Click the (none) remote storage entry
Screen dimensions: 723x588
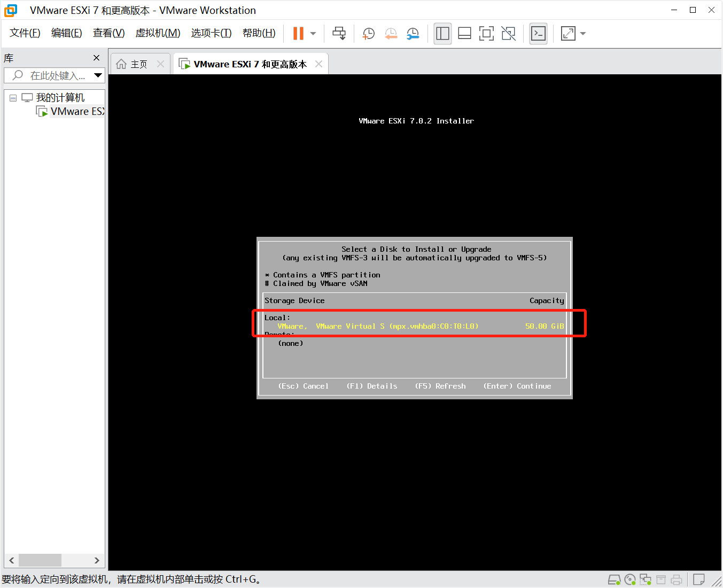point(291,343)
